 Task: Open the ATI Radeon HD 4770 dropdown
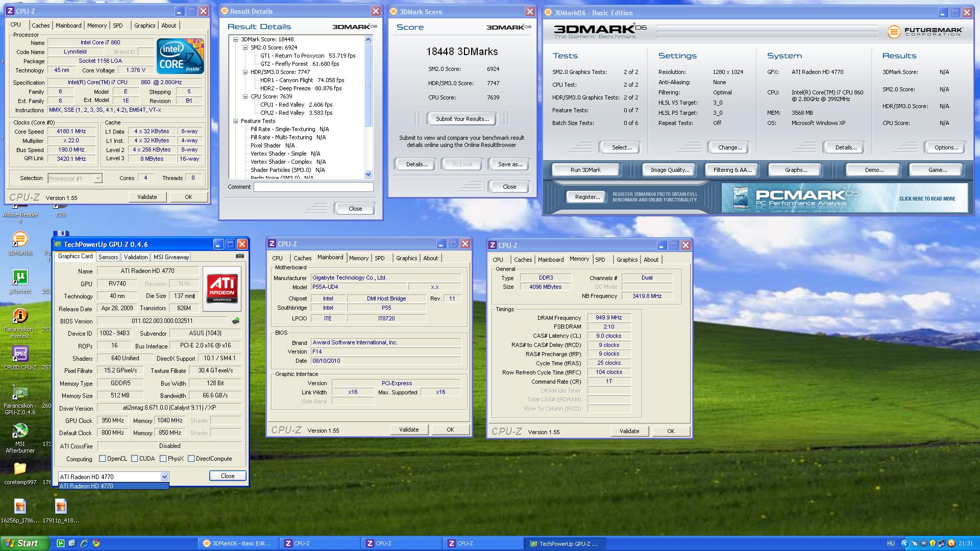pyautogui.click(x=164, y=477)
